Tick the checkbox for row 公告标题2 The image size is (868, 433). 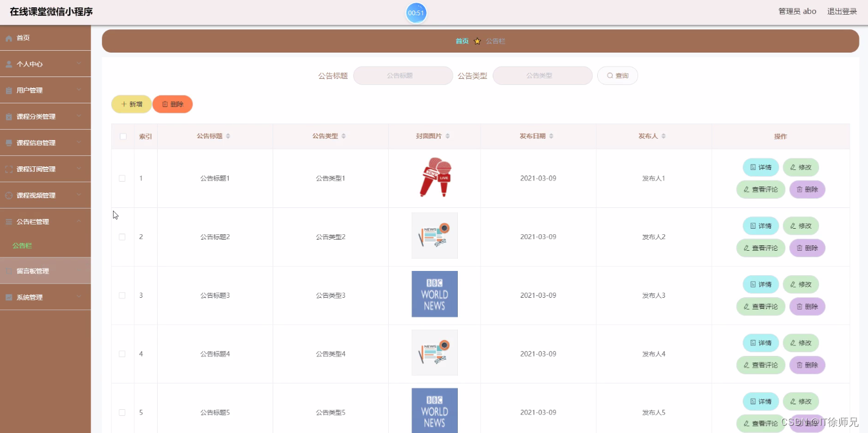(x=122, y=237)
